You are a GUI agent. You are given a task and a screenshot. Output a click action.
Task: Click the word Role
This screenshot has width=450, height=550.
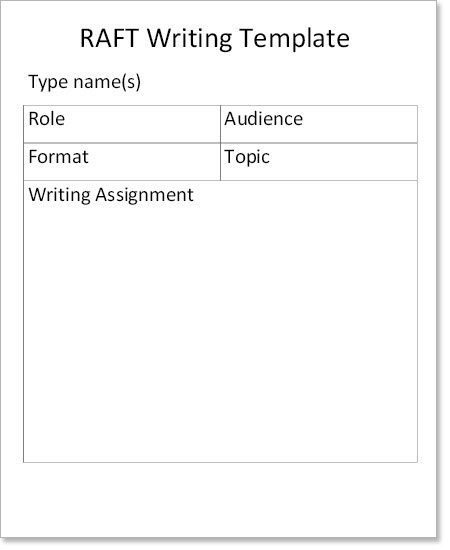[47, 119]
